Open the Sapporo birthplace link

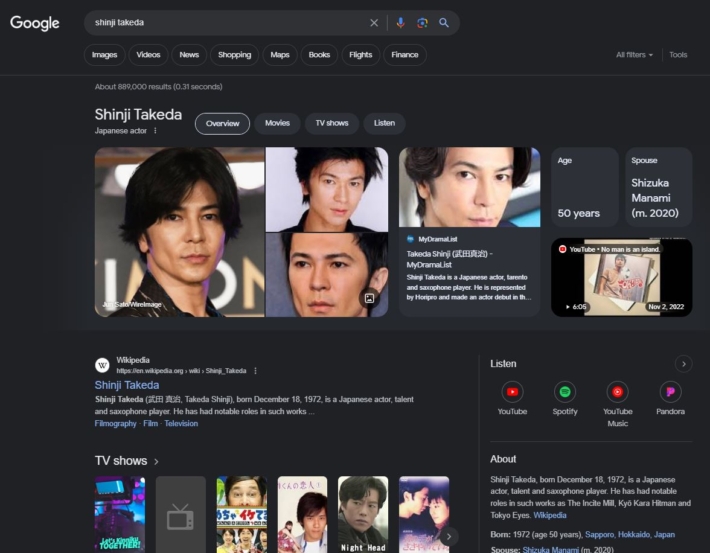(x=600, y=534)
